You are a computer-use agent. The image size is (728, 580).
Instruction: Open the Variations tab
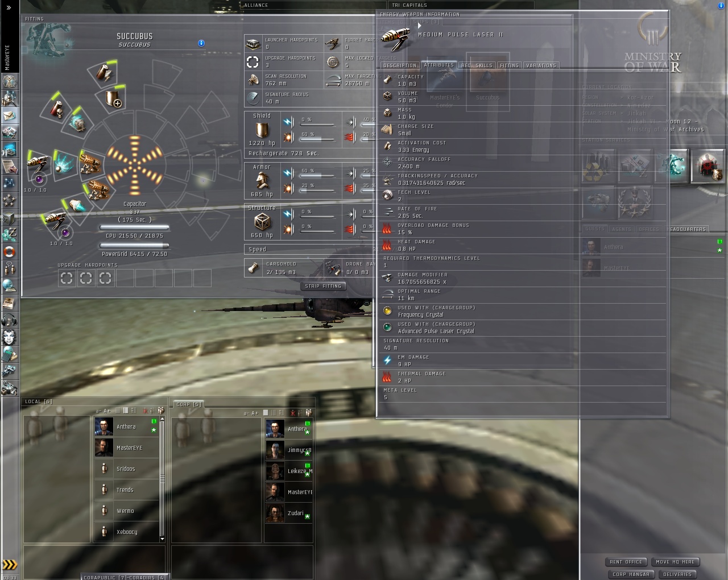(541, 65)
